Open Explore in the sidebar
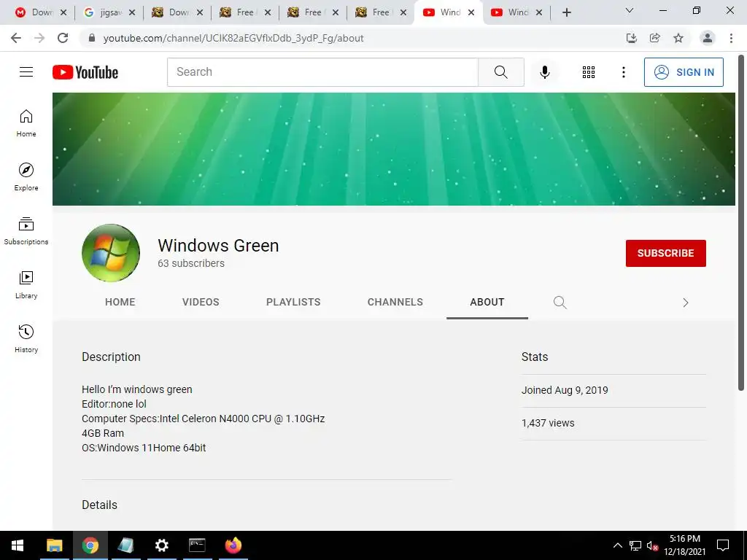Screen dimensions: 747x560 coord(26,177)
